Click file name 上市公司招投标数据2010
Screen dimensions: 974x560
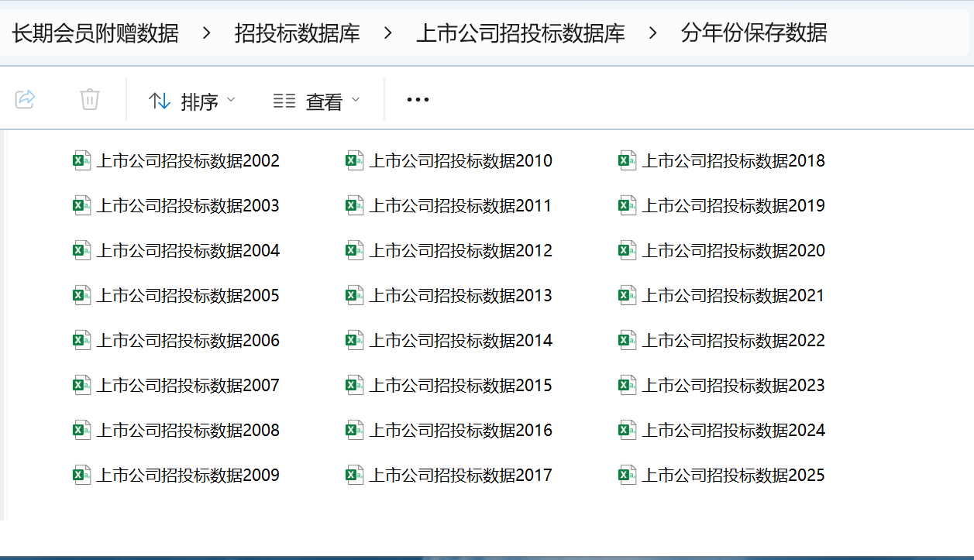[461, 160]
